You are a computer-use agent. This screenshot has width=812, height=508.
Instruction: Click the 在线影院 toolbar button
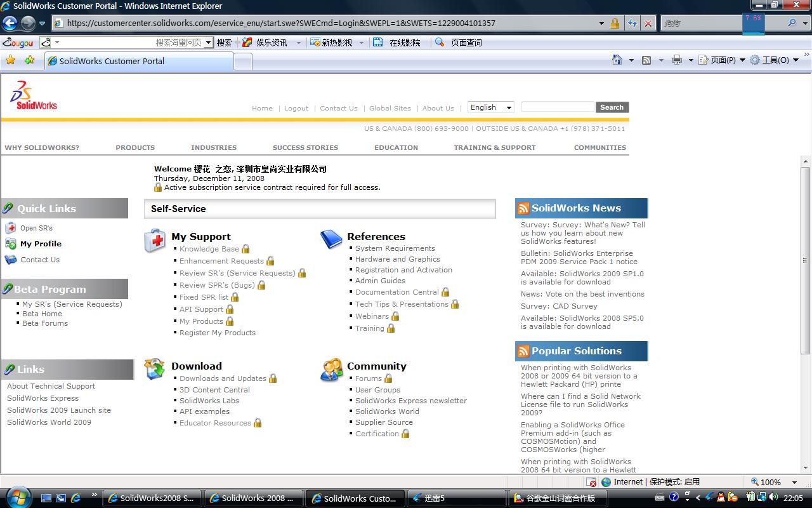point(397,43)
